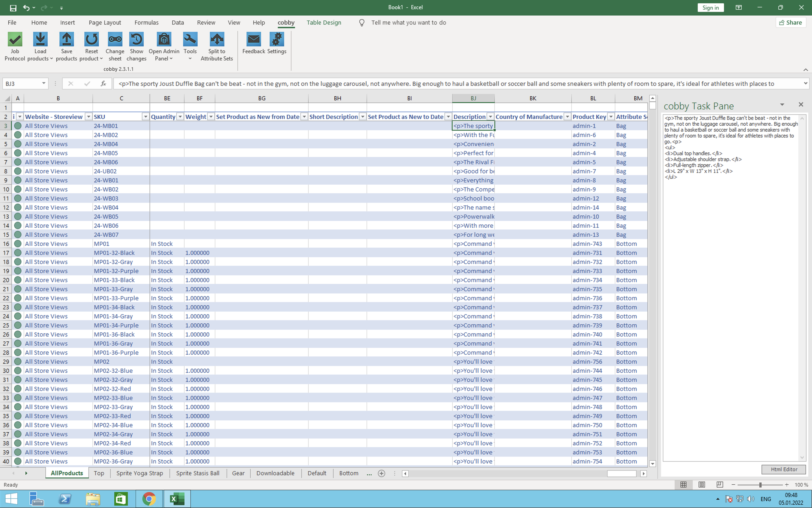Switch to the Home ribbon tab
The width and height of the screenshot is (812, 508).
(39, 22)
